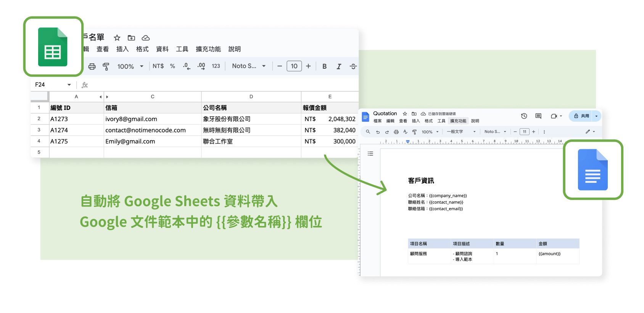Click the Quotation document title
The image size is (644, 313).
pyautogui.click(x=385, y=113)
